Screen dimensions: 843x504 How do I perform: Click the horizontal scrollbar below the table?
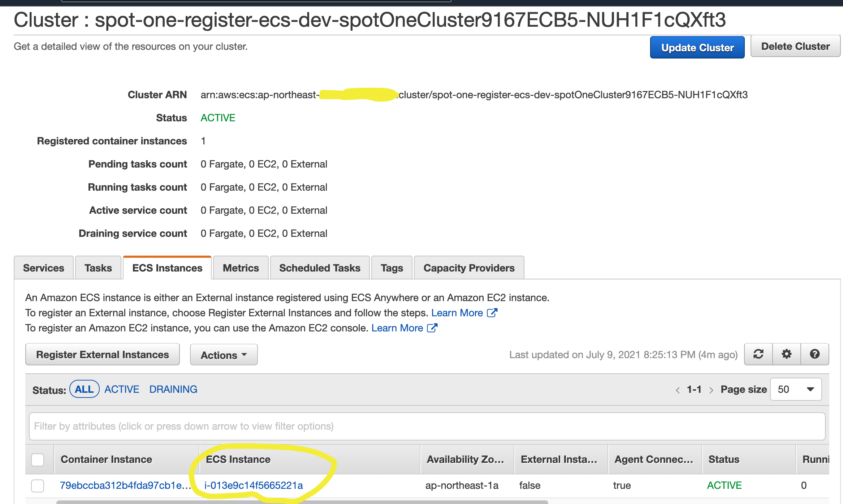(x=302, y=502)
